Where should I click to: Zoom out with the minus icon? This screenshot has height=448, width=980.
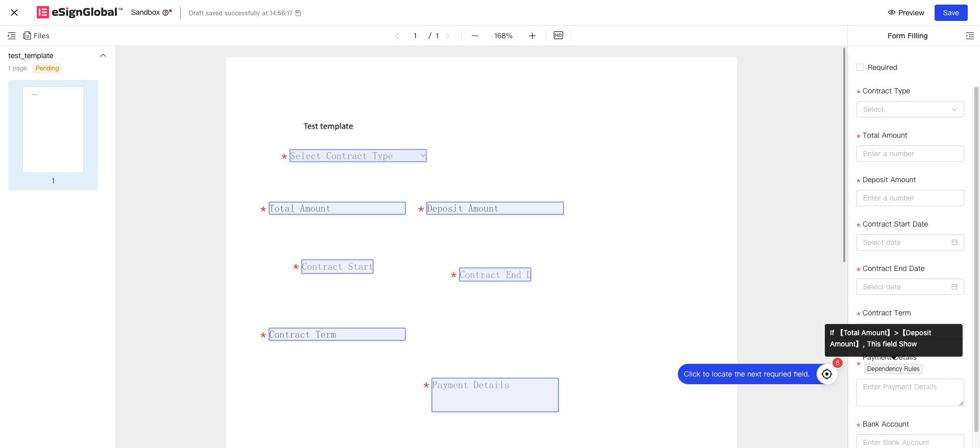(x=475, y=36)
